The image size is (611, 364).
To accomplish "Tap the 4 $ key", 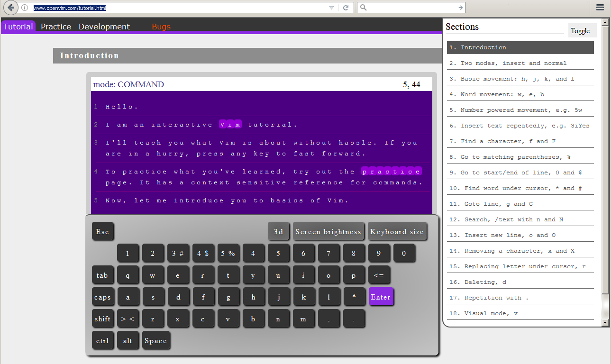I will pos(203,253).
